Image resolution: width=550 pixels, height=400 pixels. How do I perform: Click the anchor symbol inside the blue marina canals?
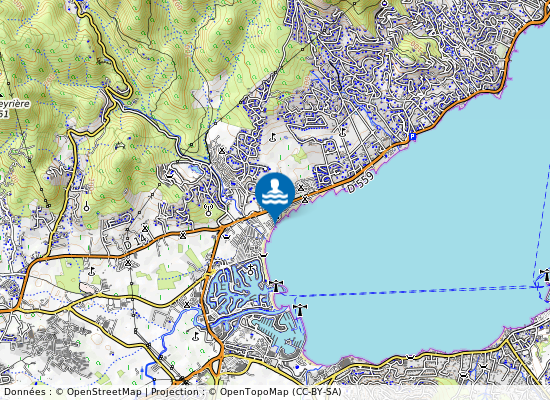[250, 270]
